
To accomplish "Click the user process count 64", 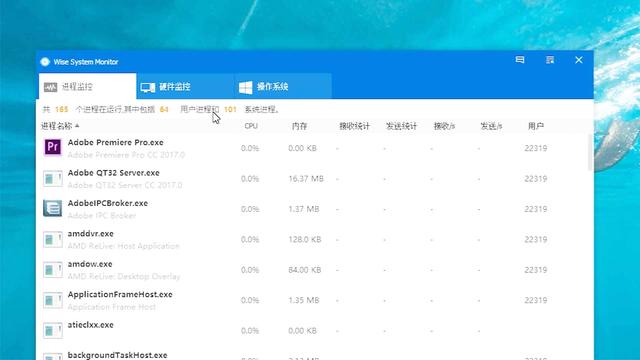I will pyautogui.click(x=164, y=109).
